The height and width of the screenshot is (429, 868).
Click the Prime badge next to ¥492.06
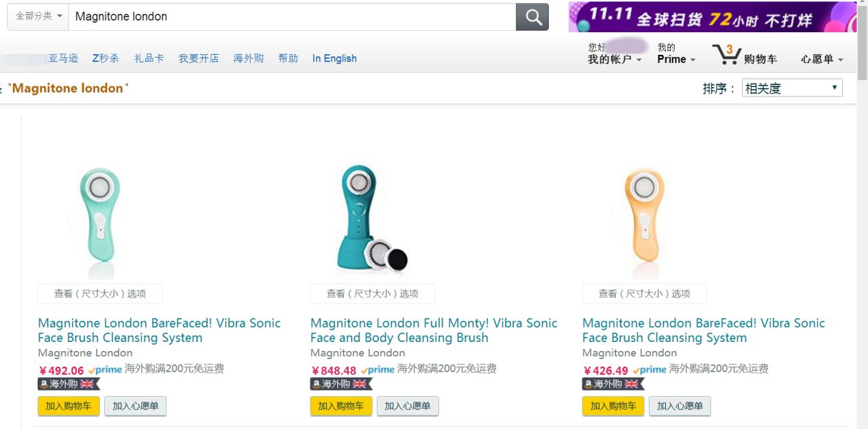pos(106,369)
